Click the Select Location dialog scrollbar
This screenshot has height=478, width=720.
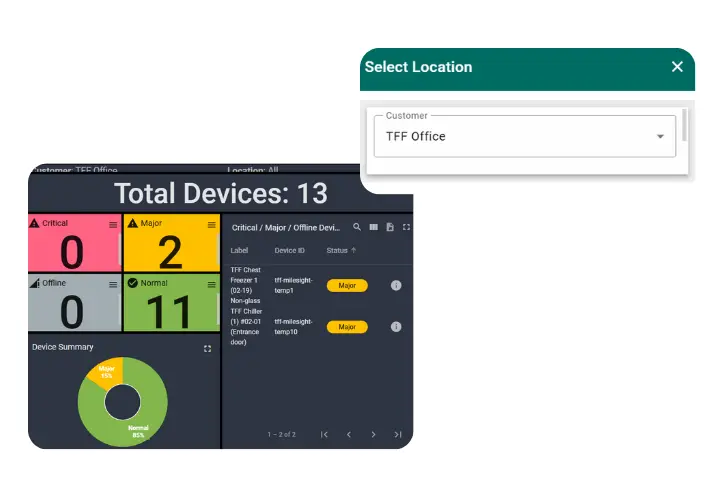pyautogui.click(x=685, y=125)
